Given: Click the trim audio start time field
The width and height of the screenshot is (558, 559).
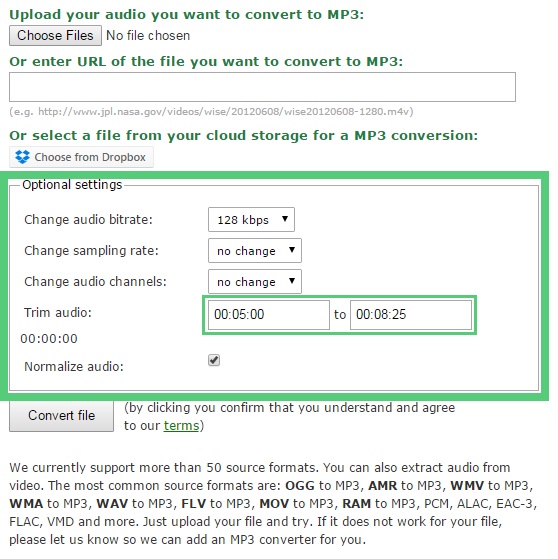Looking at the screenshot, I should click(x=269, y=315).
